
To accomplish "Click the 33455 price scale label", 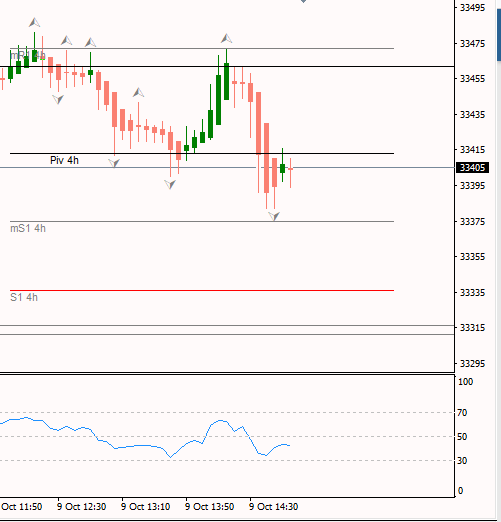I will 472,79.
